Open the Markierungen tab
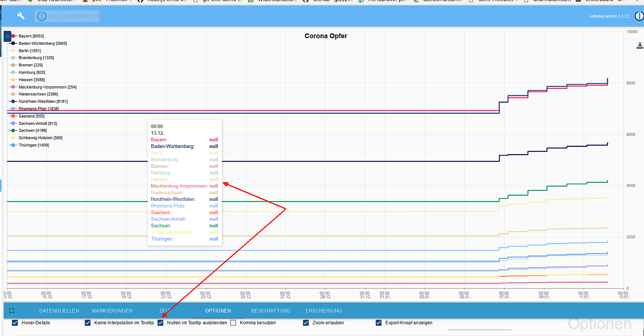The height and width of the screenshot is (336, 644). 112,311
